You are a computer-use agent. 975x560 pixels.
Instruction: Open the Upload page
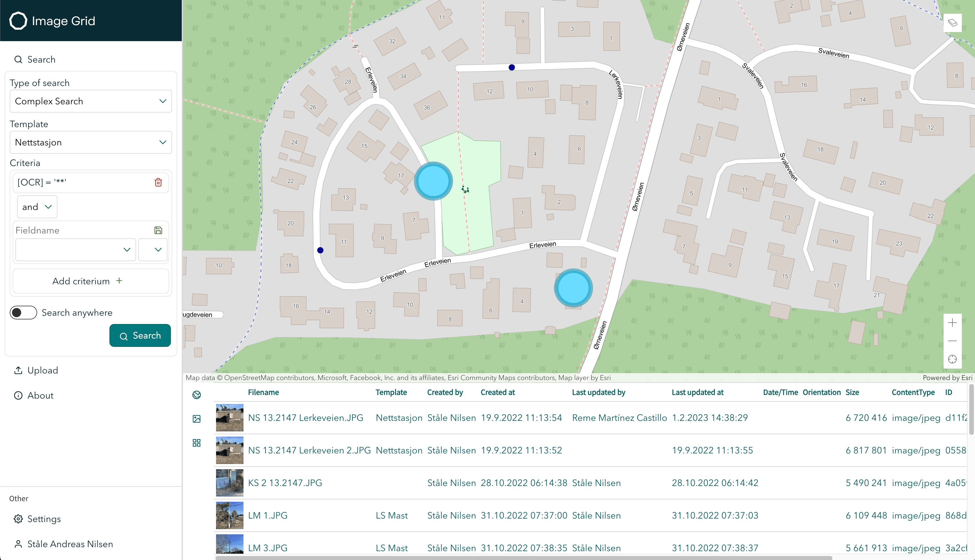point(36,370)
